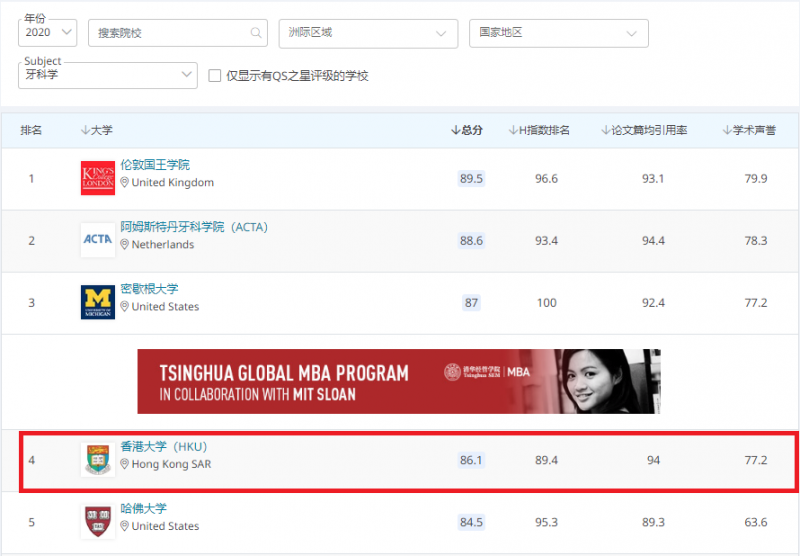
Task: Open the 伦敦国王学院 university link
Action: [155, 165]
